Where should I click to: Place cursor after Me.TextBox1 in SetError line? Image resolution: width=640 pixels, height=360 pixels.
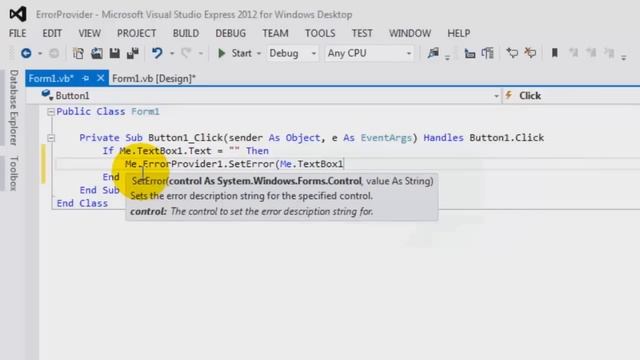point(344,164)
